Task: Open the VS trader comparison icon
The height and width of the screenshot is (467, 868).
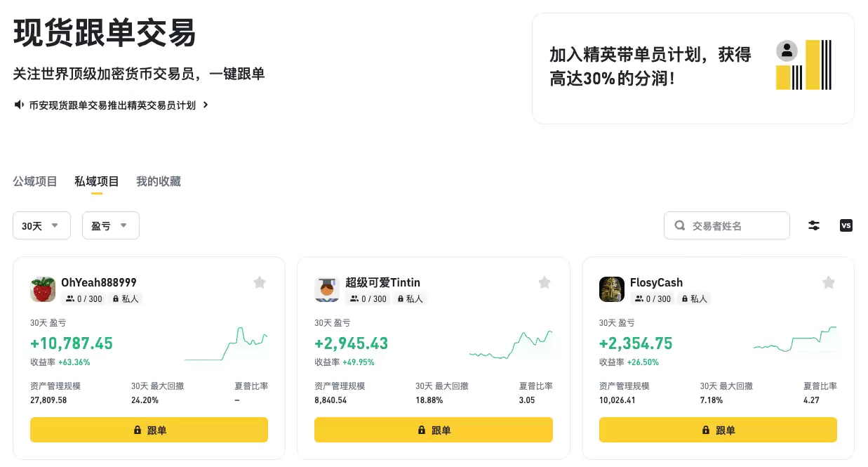Action: coord(846,225)
